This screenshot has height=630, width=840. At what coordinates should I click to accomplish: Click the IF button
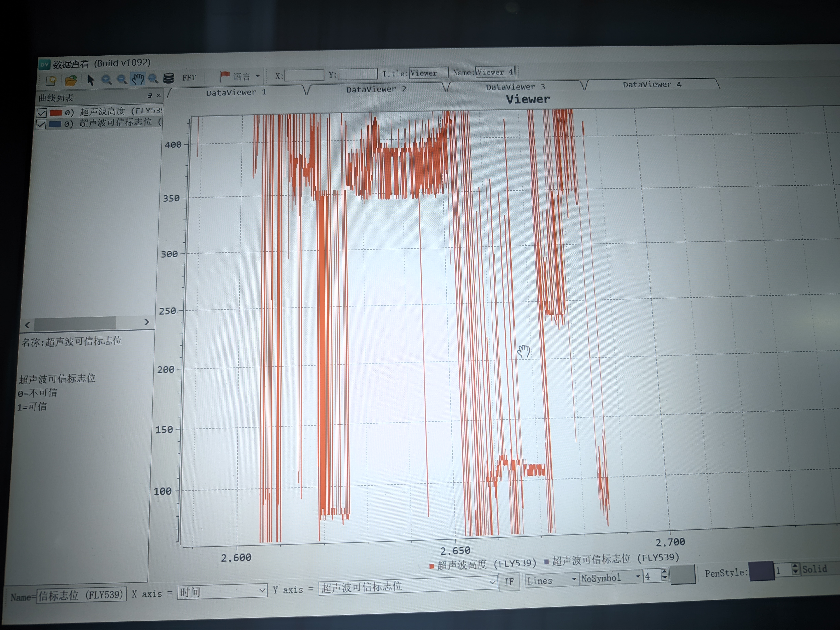coord(509,582)
